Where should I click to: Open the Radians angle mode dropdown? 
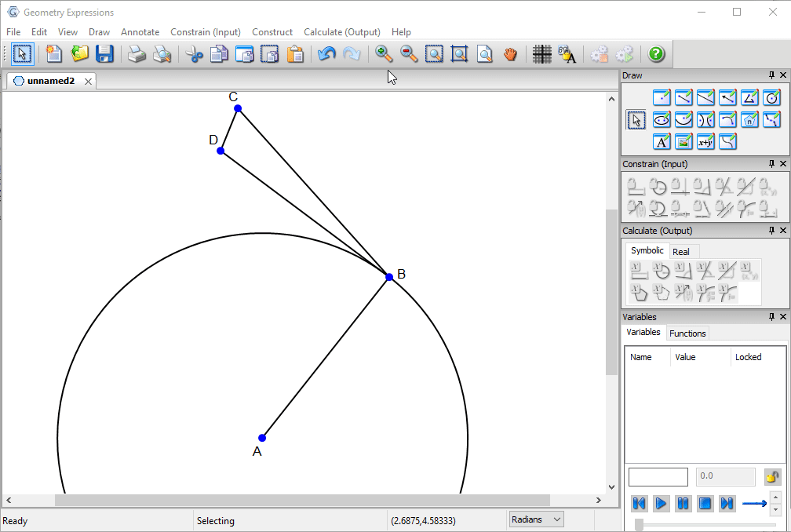point(536,519)
